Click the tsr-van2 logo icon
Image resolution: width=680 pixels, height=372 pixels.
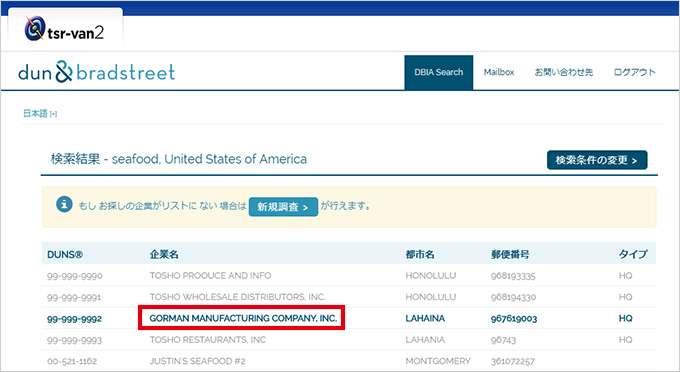(35, 28)
